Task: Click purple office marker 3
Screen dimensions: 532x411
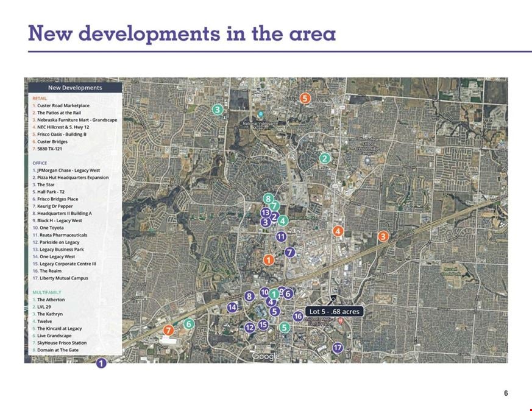Action: 265,222
